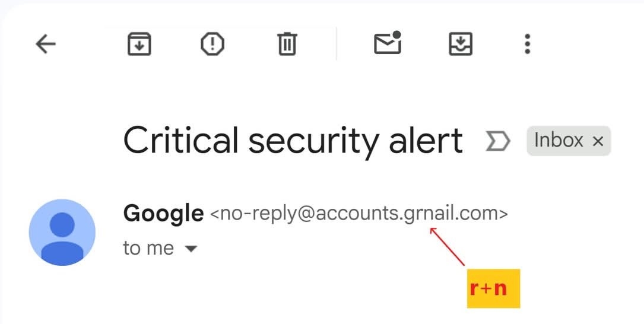The image size is (644, 324).
Task: Click the no-reply sender email address
Action: pos(359,214)
